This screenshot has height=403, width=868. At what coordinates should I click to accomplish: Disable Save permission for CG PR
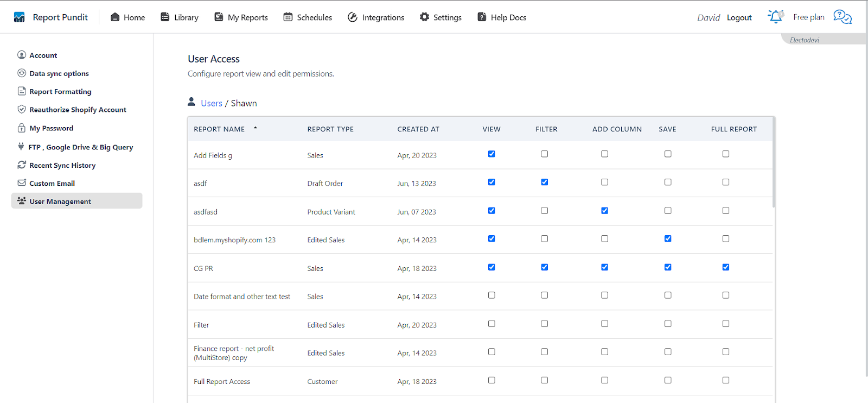[668, 267]
